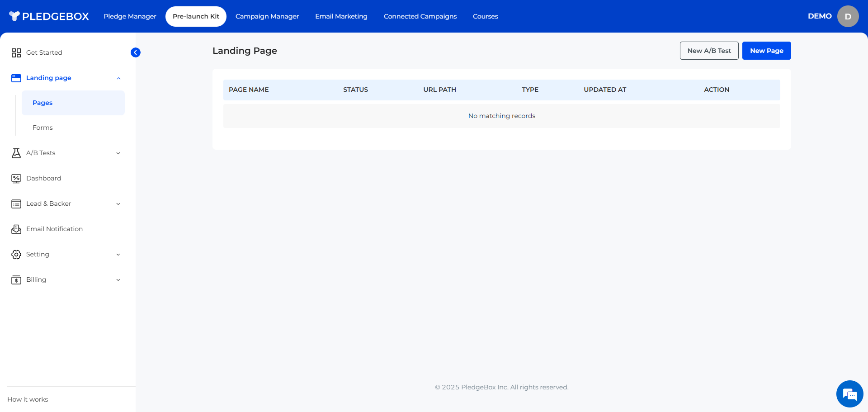Click the Lead & Backer list icon
The height and width of the screenshot is (412, 868).
pos(16,204)
